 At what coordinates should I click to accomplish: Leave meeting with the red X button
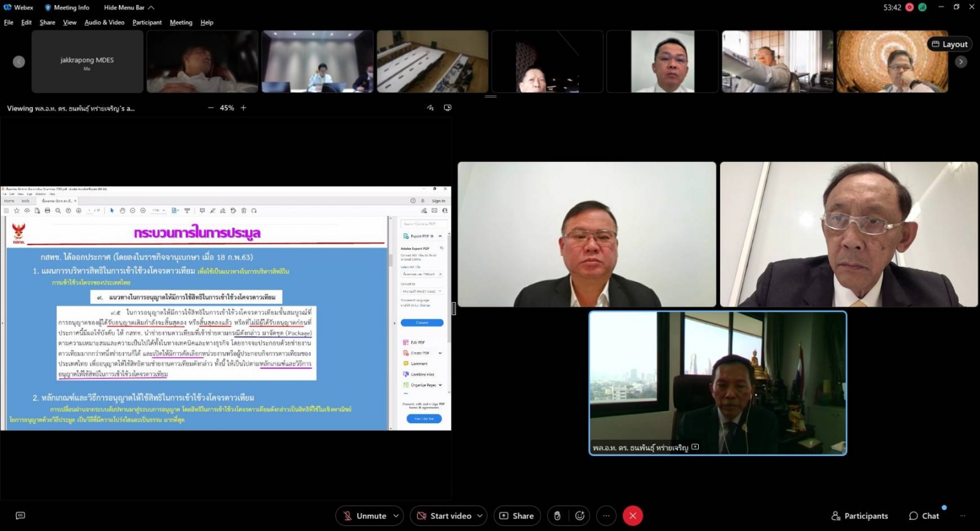coord(633,516)
